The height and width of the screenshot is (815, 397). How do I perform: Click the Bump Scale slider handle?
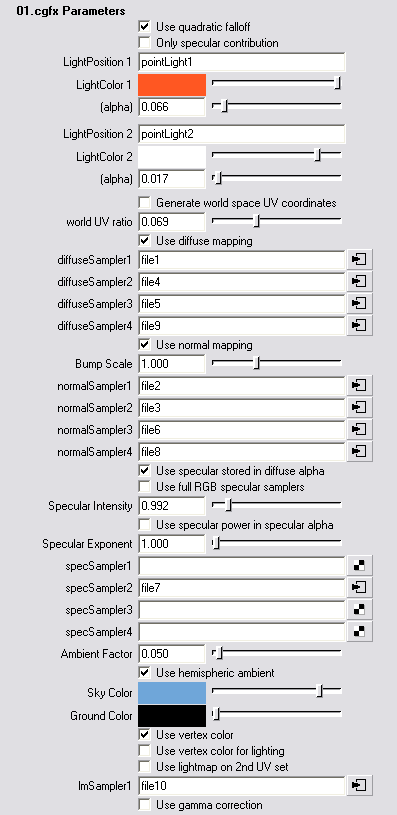(x=256, y=363)
